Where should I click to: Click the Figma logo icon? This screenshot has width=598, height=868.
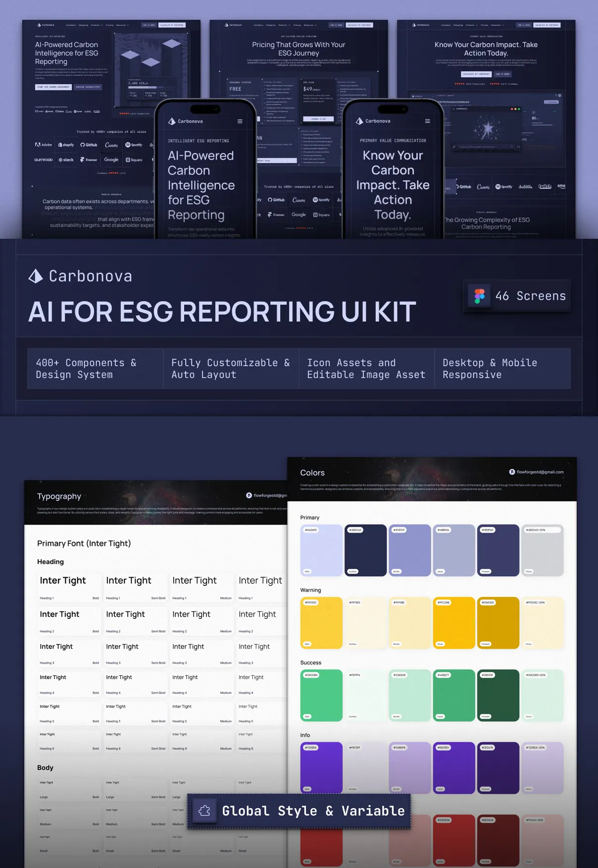(x=479, y=296)
